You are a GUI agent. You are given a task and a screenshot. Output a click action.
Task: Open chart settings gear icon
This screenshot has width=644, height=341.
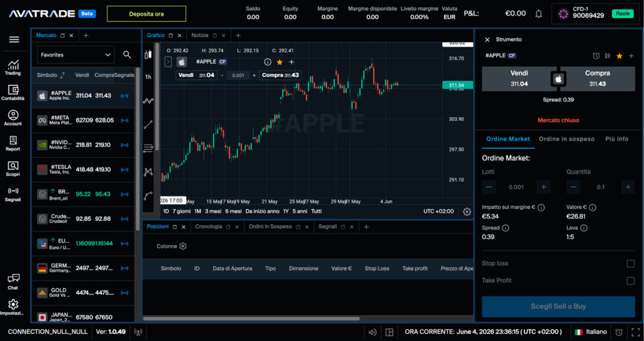click(467, 211)
